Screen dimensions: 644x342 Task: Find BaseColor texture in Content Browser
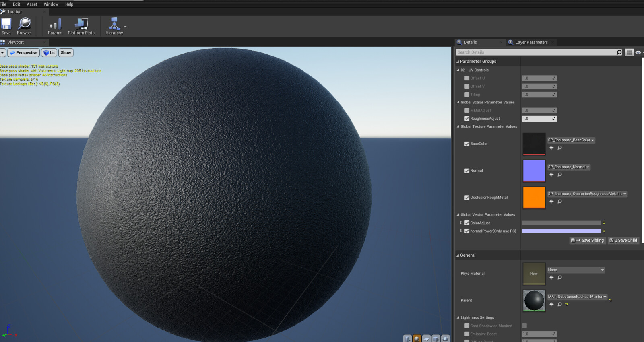(559, 148)
